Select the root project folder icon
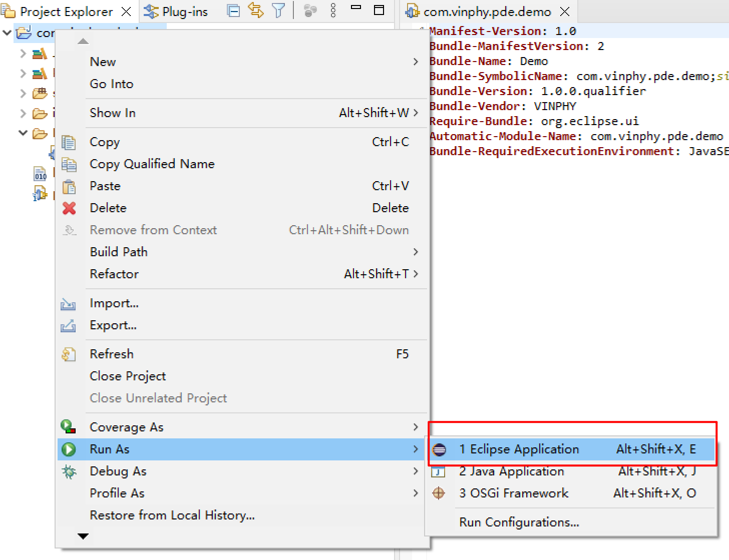This screenshot has width=729, height=560. coord(24,33)
